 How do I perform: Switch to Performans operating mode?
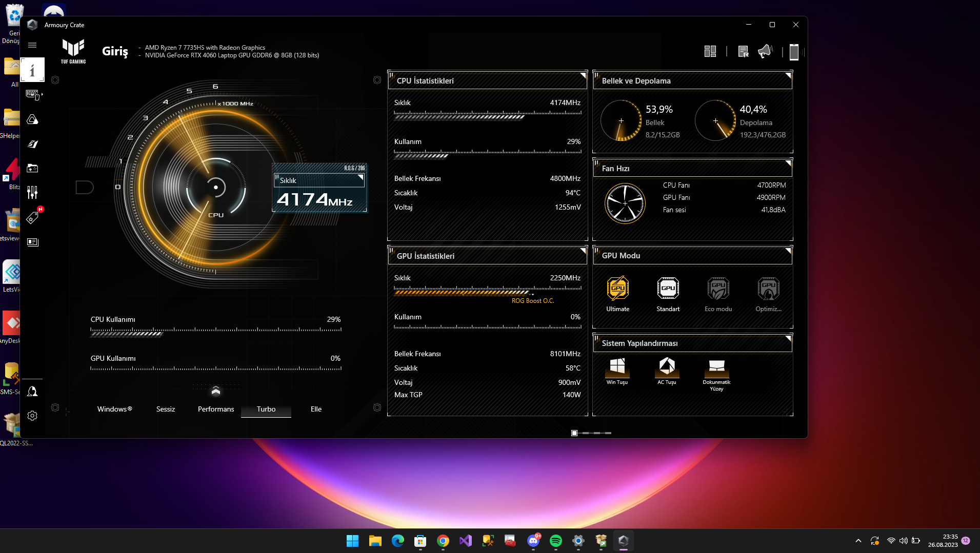(216, 409)
